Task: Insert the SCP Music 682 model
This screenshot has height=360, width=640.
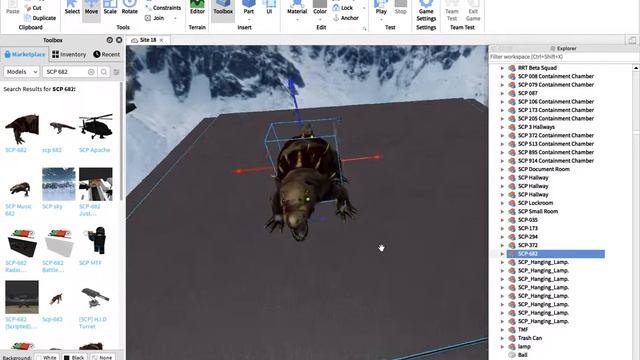Action: click(22, 188)
